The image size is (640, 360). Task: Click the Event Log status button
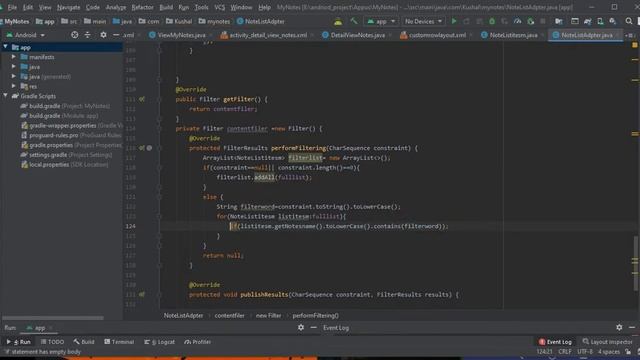[x=555, y=342]
